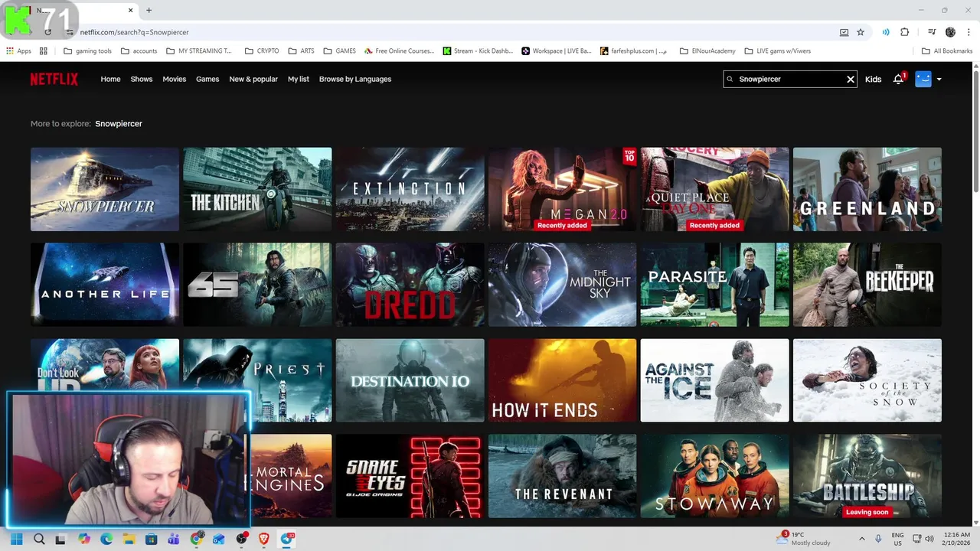Open farfeshplus.com bookmark

pyautogui.click(x=633, y=51)
